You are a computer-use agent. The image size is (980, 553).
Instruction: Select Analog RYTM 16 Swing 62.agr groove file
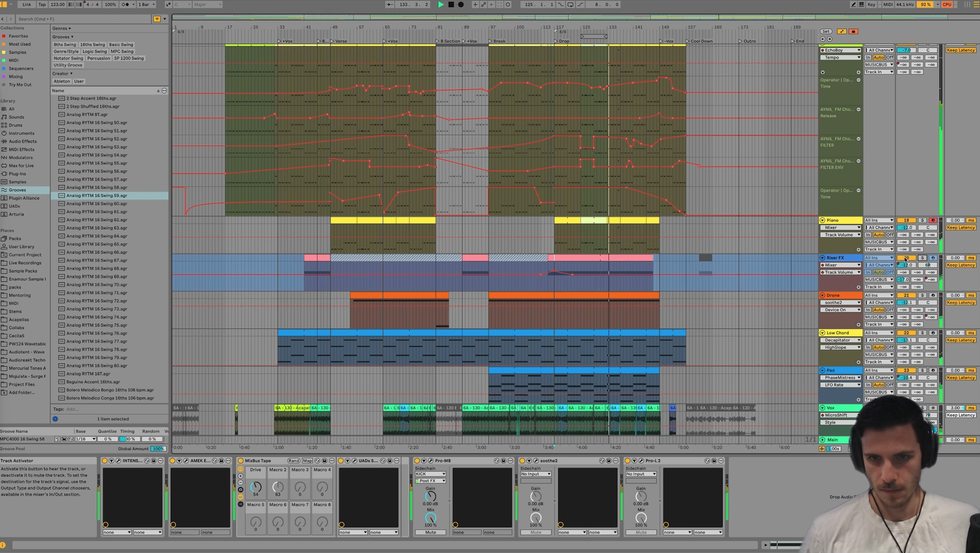pos(96,220)
